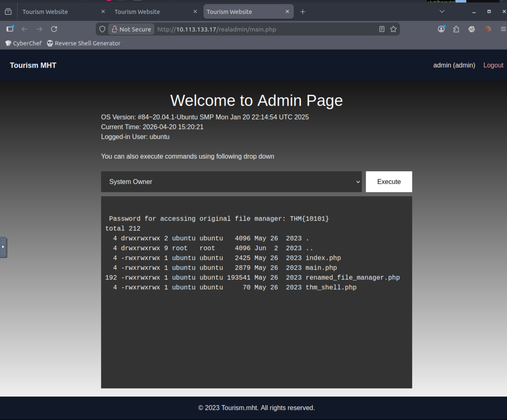
Task: Open Firefox View tab list icon
Action: point(8,12)
